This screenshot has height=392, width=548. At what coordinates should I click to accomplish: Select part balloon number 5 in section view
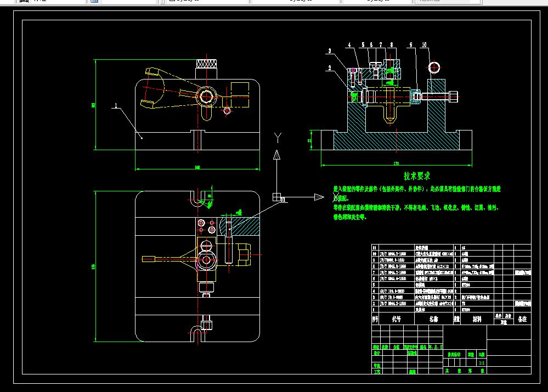pyautogui.click(x=363, y=45)
